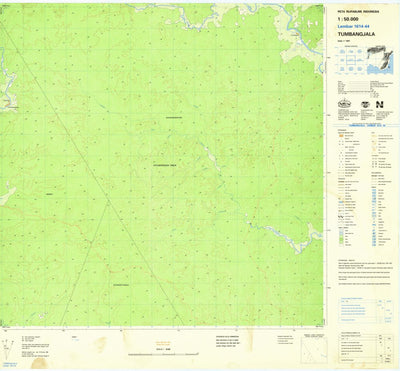Click the blue sheet number Lembar 1614-44
The height and width of the screenshot is (371, 400).
354,27
